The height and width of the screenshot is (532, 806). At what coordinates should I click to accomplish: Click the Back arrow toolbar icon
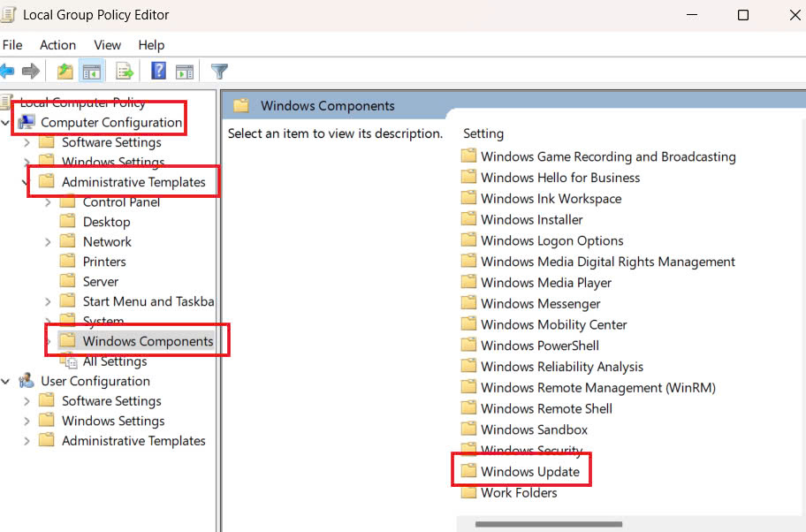coord(7,72)
